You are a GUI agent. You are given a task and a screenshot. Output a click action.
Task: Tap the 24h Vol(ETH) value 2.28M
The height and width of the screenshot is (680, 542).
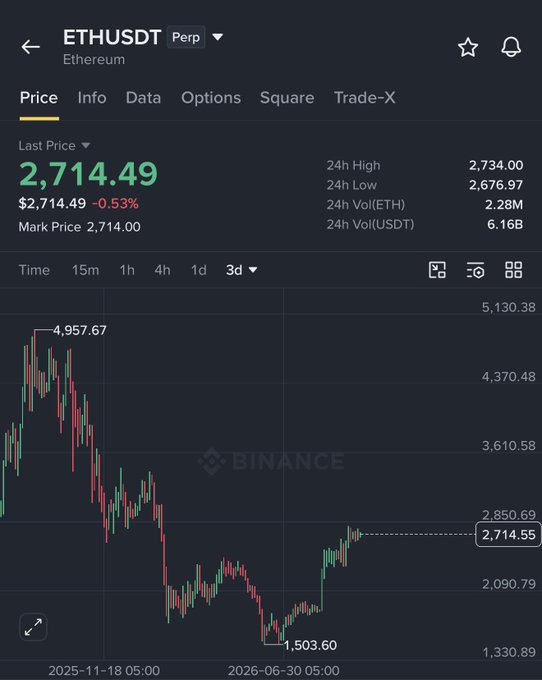click(x=504, y=205)
